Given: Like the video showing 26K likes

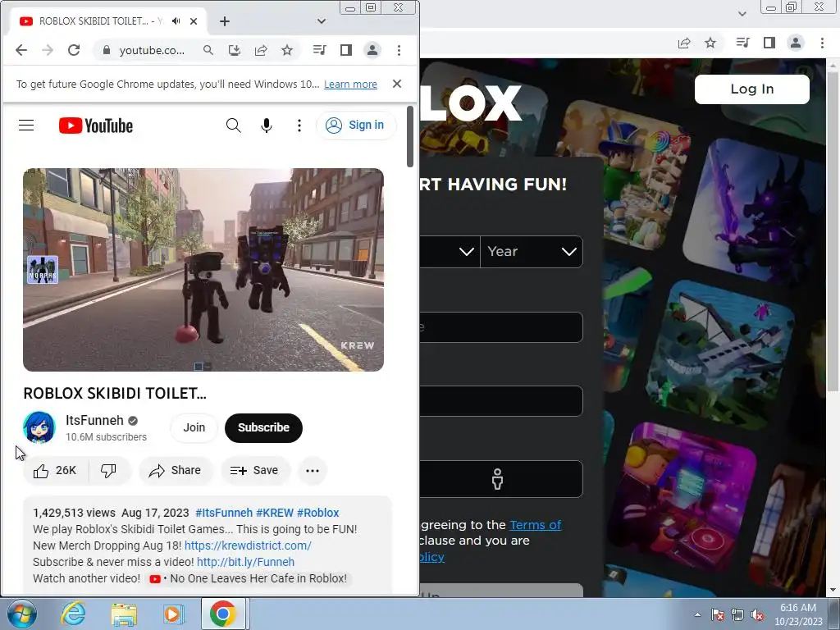Looking at the screenshot, I should 56,470.
